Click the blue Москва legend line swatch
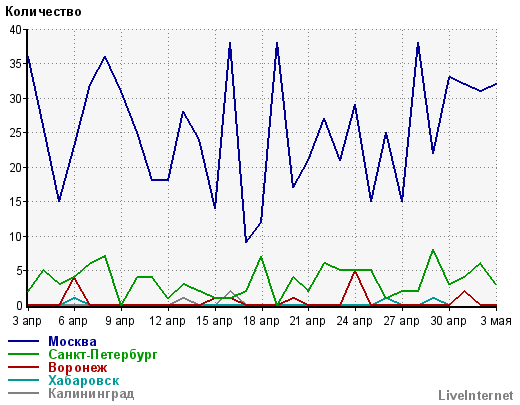 (23, 341)
